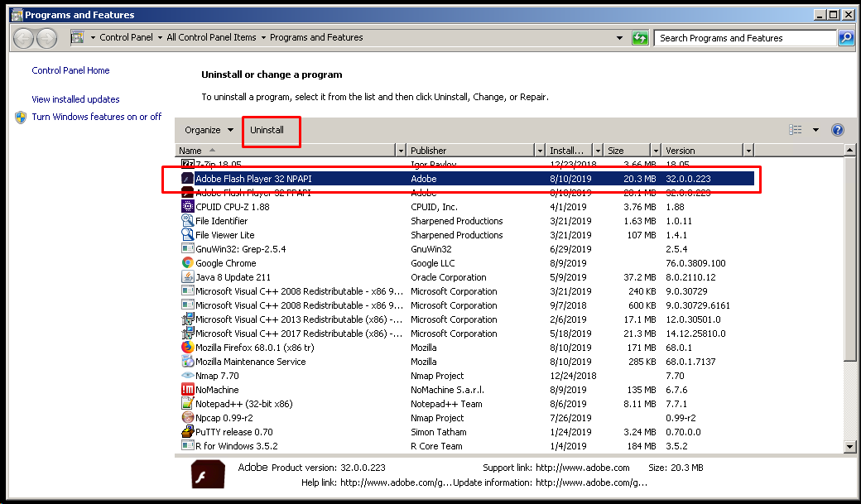Click the Notepad++ Team publisher cell
The image size is (861, 504).
[446, 404]
